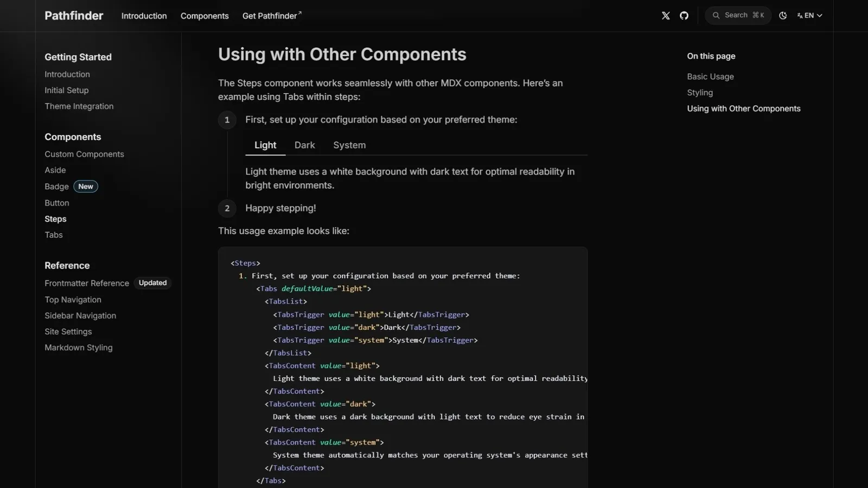Click the Pathfinder logo
The image size is (868, 488).
74,16
